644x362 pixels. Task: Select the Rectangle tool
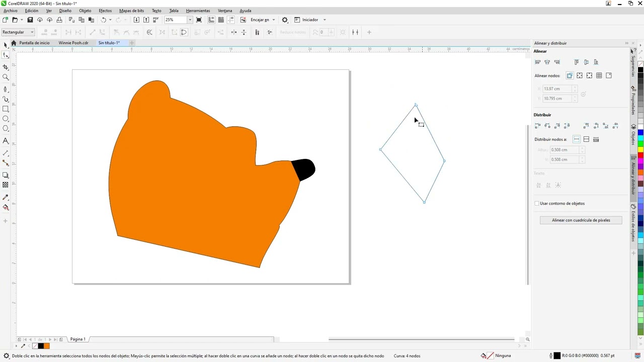click(6, 109)
